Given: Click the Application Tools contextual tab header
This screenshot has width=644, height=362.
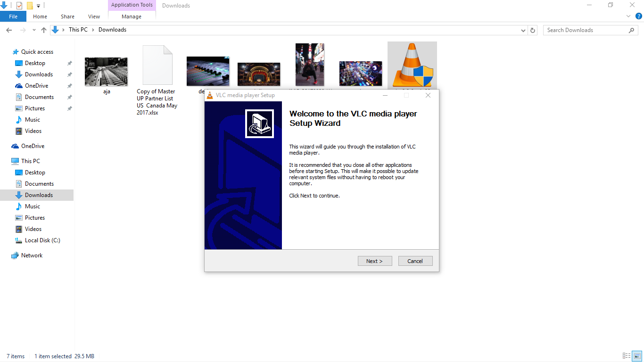Looking at the screenshot, I should point(132,5).
